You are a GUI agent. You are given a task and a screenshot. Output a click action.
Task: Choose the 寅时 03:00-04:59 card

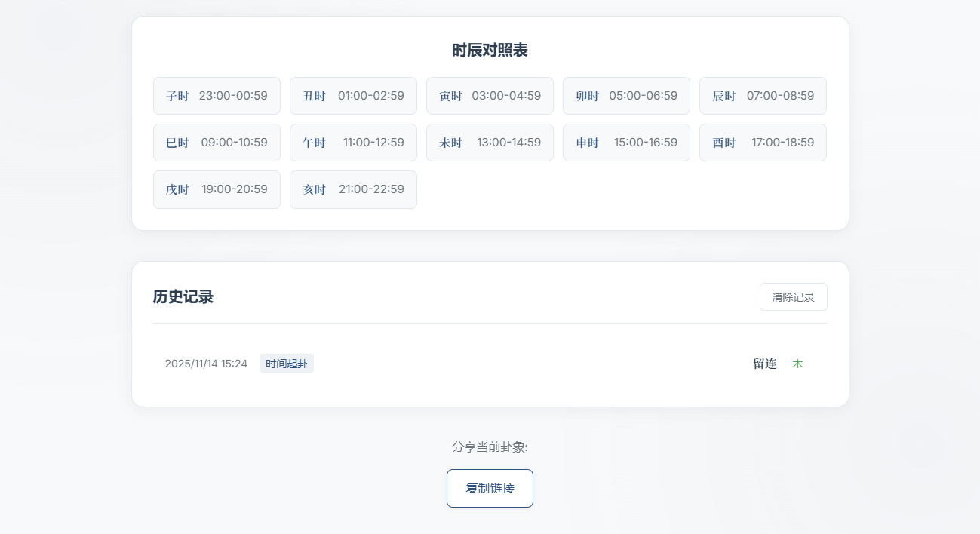click(x=490, y=96)
